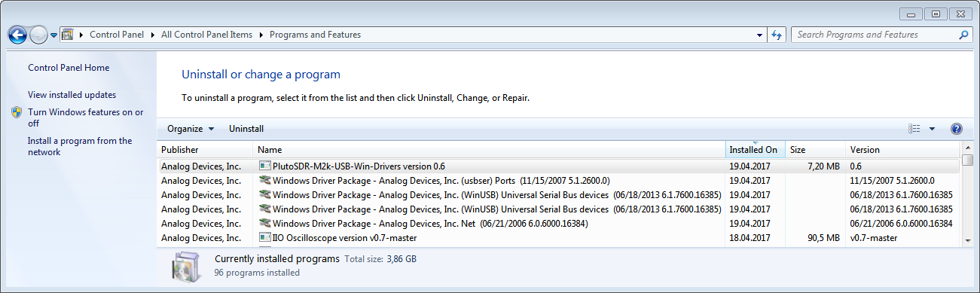
Task: Select Programs and Features breadcrumb
Action: pos(315,35)
